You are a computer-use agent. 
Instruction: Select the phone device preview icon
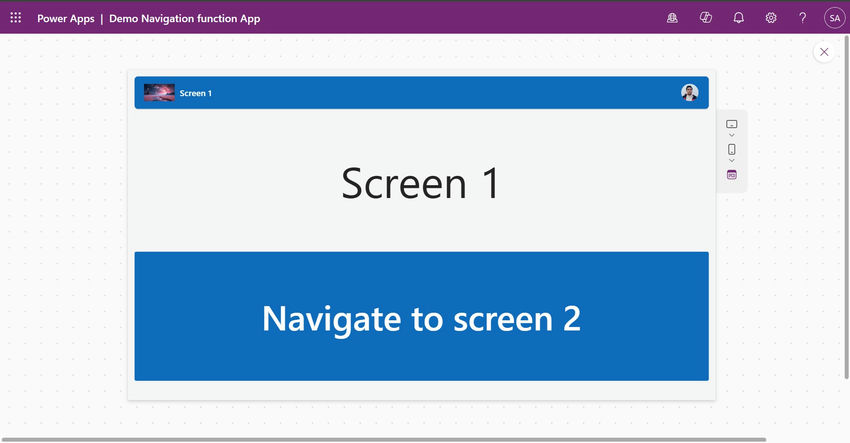point(731,149)
